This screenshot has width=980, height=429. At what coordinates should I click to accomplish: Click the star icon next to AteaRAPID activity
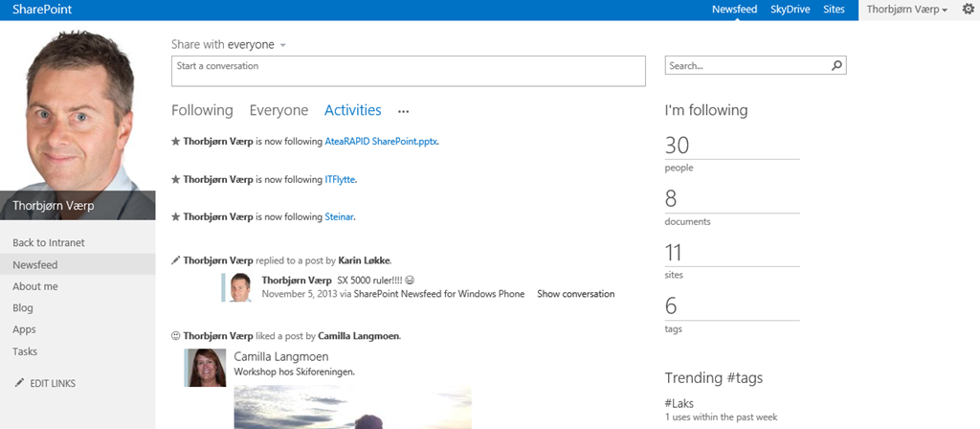click(175, 141)
